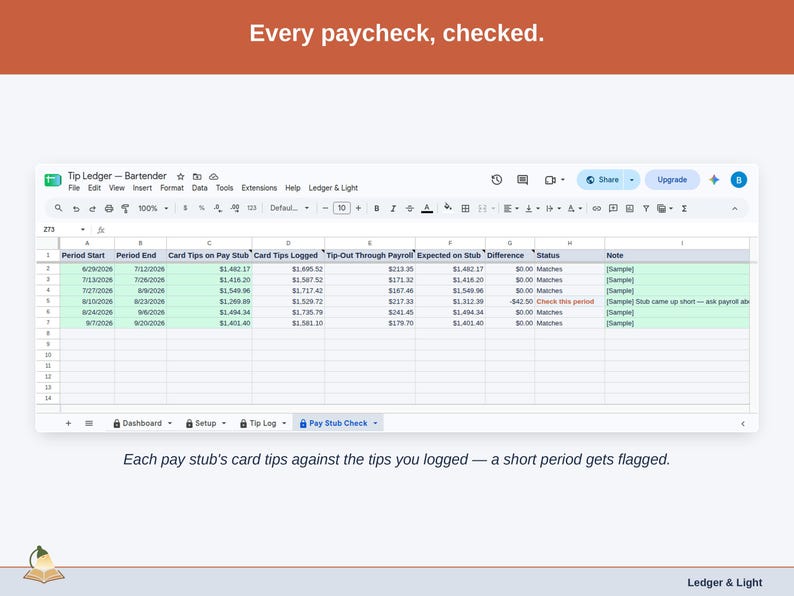Image resolution: width=794 pixels, height=596 pixels.
Task: Undo the last action
Action: 76,209
